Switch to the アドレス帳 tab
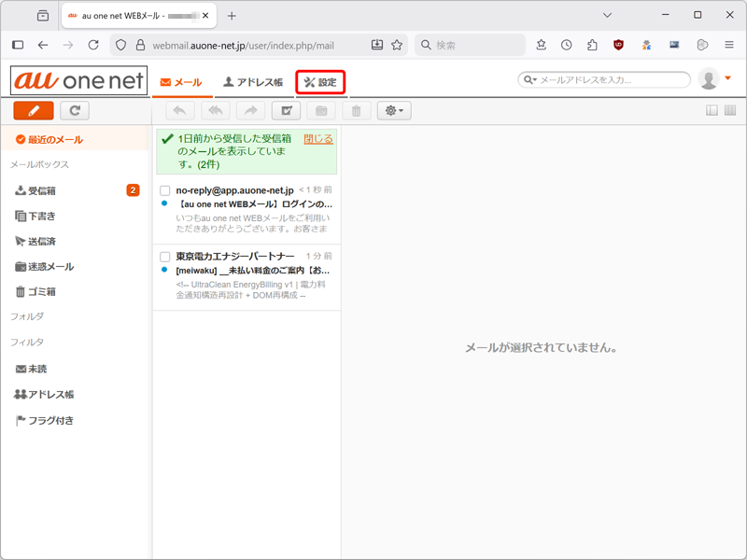The width and height of the screenshot is (747, 560). (x=252, y=82)
